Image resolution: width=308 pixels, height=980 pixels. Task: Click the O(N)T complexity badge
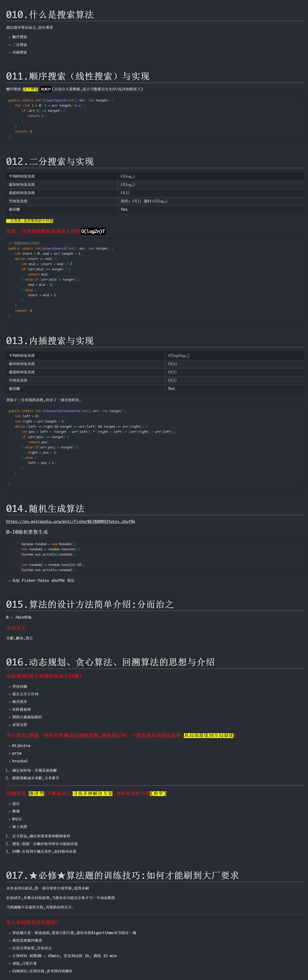(x=46, y=89)
